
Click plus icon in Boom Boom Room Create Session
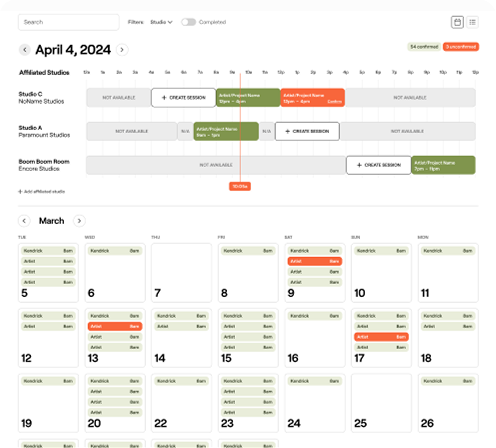pyautogui.click(x=359, y=165)
